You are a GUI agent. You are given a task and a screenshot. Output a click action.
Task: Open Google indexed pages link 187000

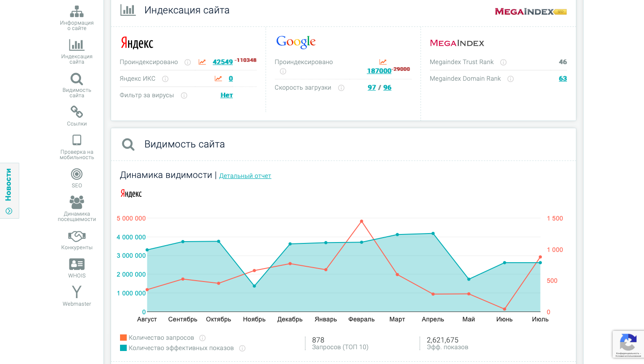point(379,71)
